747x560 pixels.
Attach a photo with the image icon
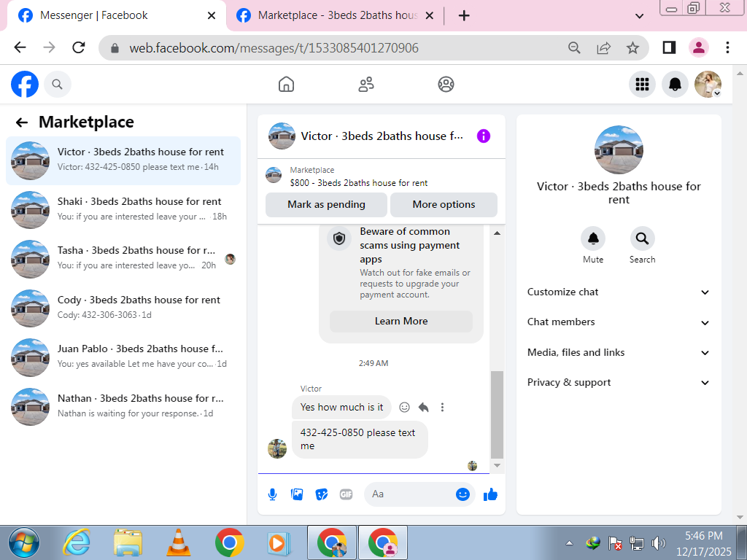tap(297, 495)
